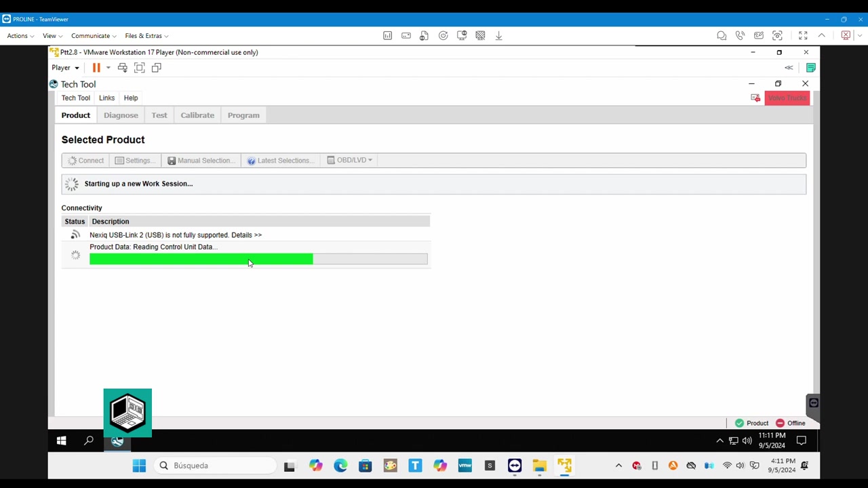Enter VMware full screen mode
Screen dimensions: 868x488
click(x=139, y=68)
